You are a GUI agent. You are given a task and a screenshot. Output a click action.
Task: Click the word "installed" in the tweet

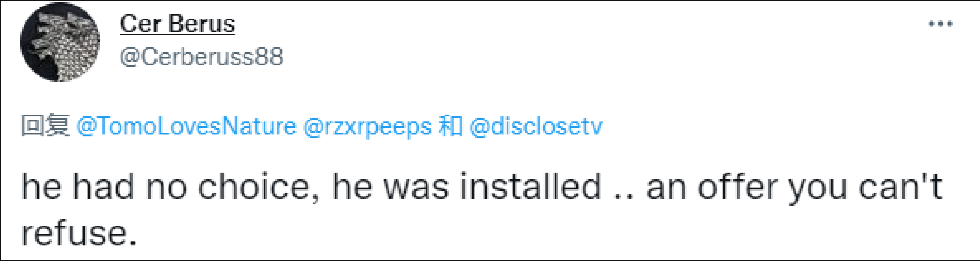530,187
